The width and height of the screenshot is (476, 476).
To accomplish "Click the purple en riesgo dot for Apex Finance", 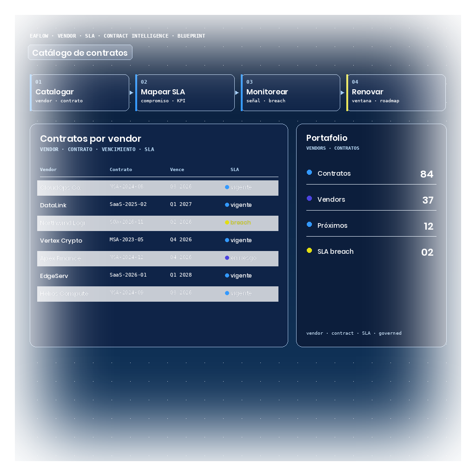I will 227,258.
